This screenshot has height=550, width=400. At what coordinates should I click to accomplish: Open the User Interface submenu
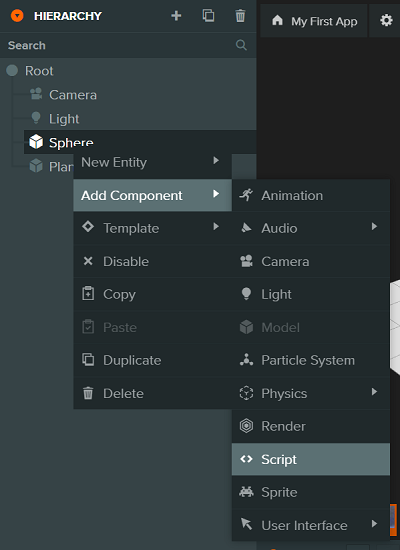[x=311, y=525]
